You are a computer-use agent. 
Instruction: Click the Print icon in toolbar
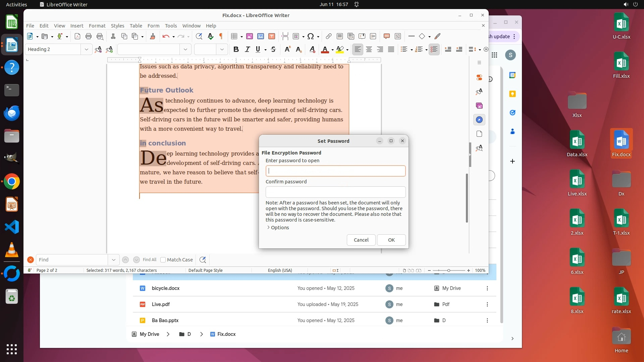(x=89, y=36)
